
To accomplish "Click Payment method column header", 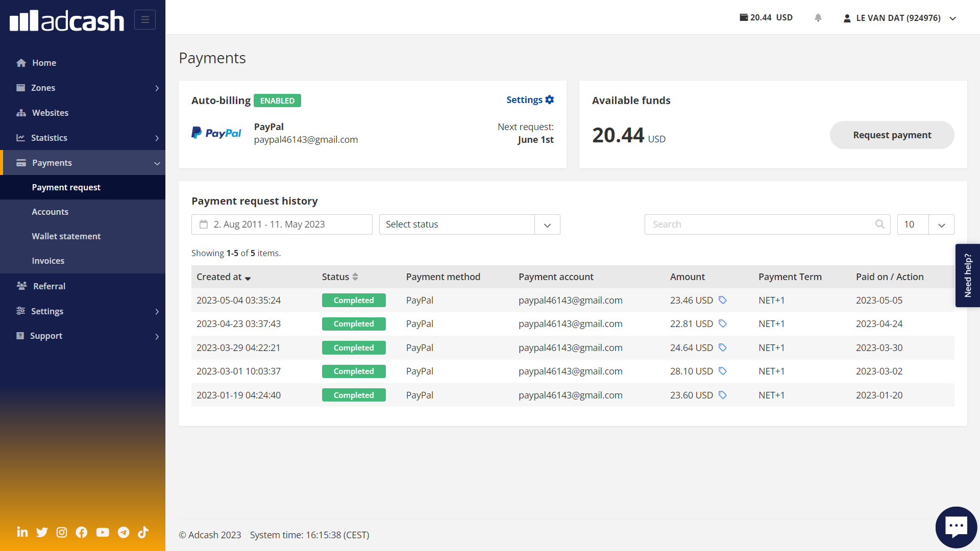I will point(443,277).
